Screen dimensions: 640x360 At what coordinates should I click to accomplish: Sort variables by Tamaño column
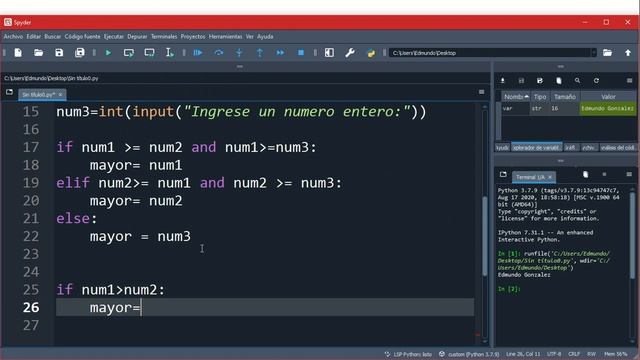565,97
